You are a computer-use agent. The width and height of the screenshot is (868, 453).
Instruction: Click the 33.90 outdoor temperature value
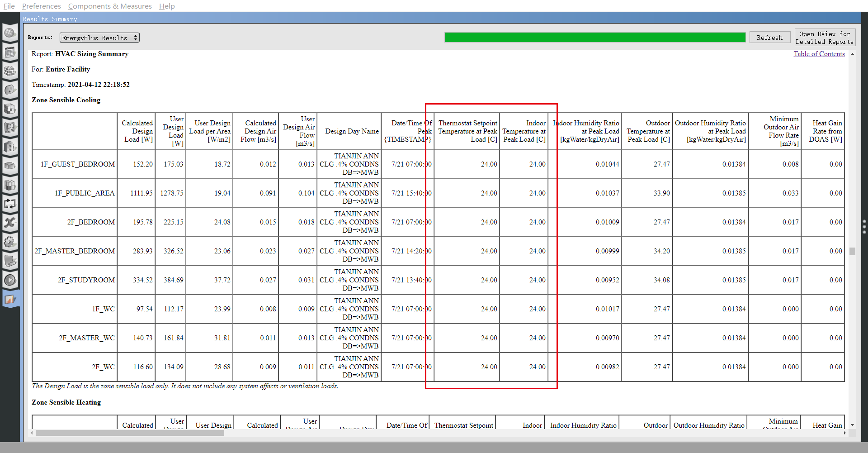661,193
